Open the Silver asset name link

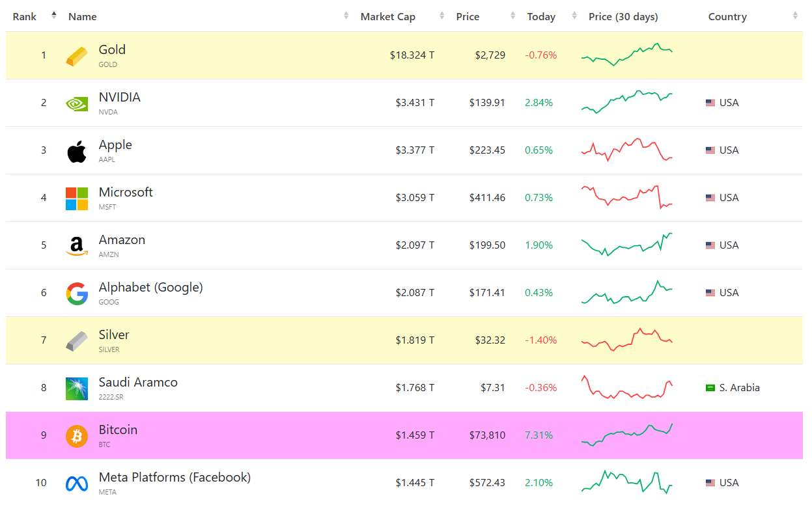114,334
